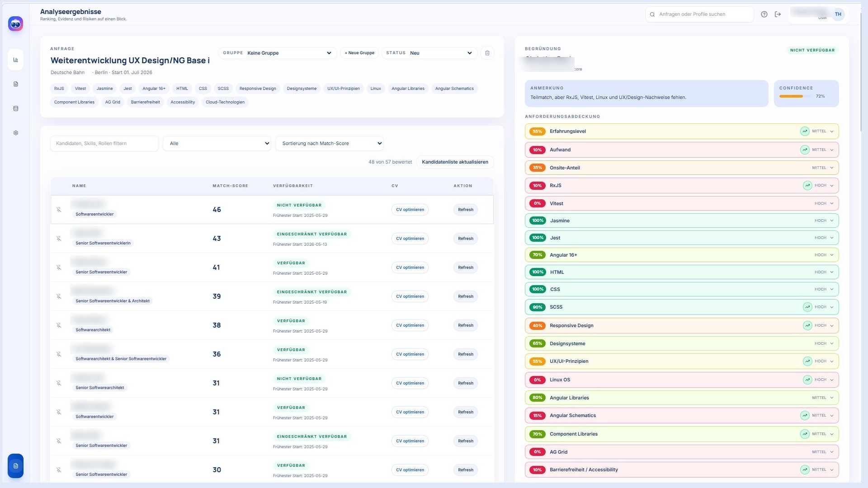Screen dimensions: 868x488
Task: Click the magnifier icon in the header search
Action: [x=652, y=14]
